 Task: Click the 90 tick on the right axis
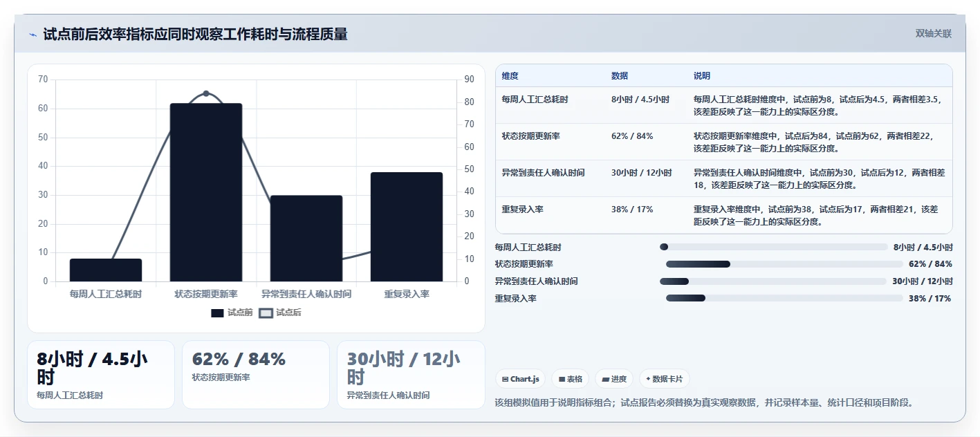pos(469,80)
